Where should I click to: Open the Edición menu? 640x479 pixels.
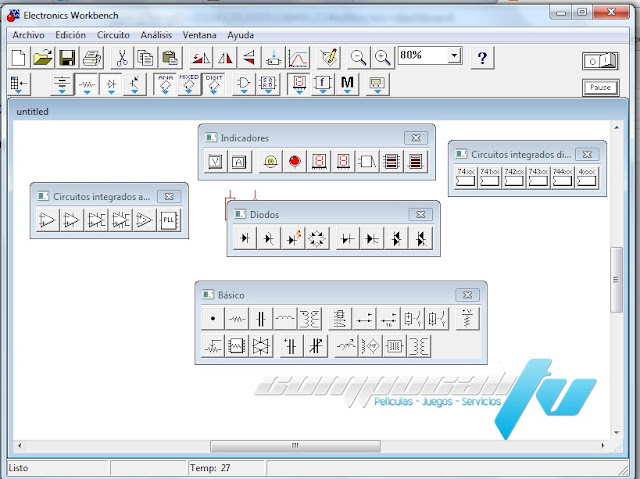click(x=70, y=35)
